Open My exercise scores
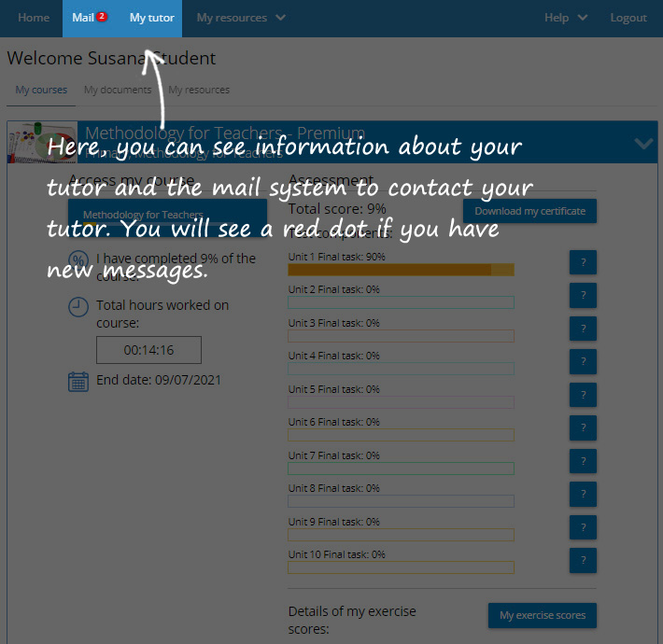 (542, 616)
